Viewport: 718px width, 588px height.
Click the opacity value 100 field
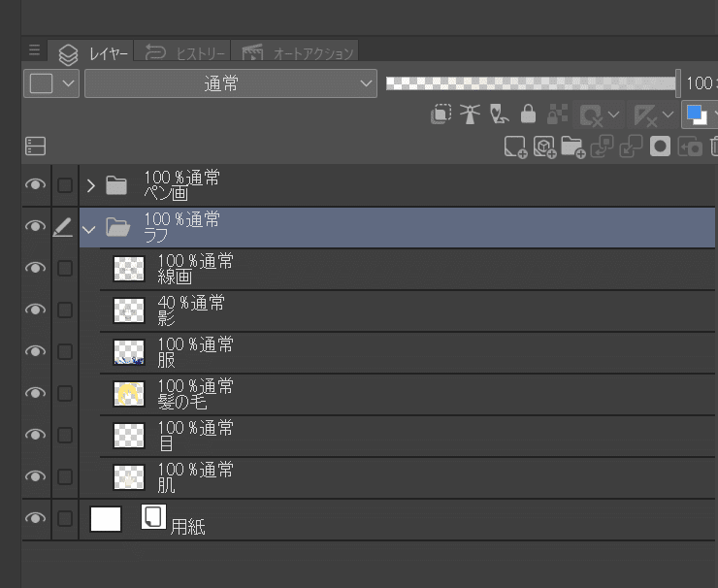[x=702, y=83]
